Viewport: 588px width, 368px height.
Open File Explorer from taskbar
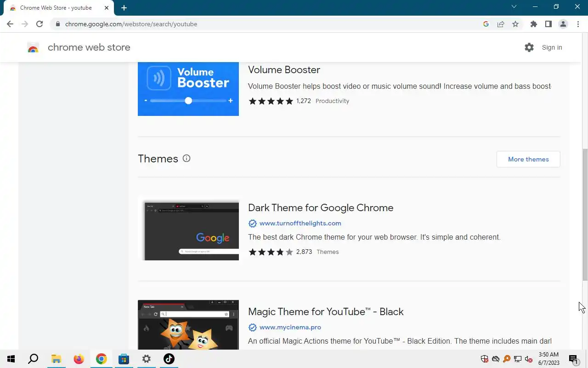pos(56,359)
